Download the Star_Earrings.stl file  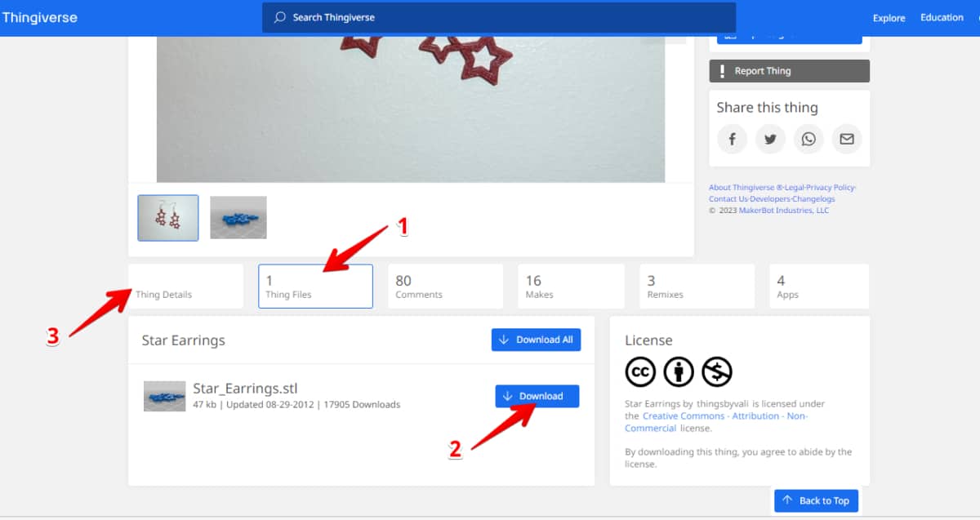pos(537,396)
